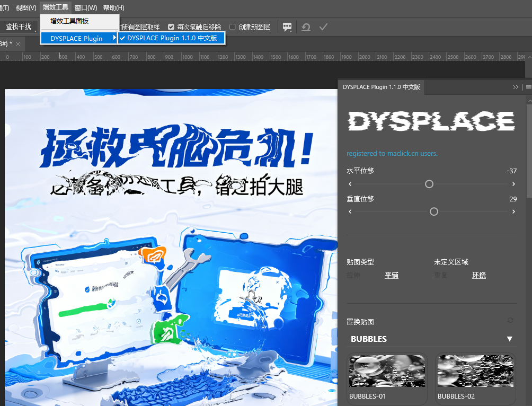This screenshot has width=532, height=406.
Task: Click the plugin panel vertical scrollbar
Action: pos(529,151)
